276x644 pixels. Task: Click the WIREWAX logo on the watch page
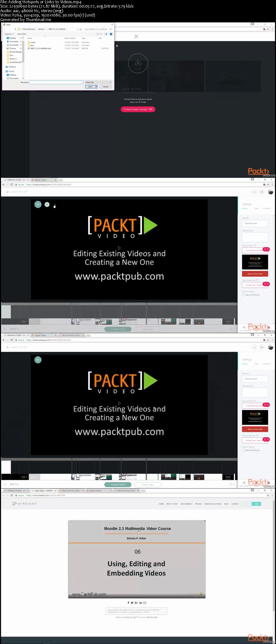coord(25,503)
